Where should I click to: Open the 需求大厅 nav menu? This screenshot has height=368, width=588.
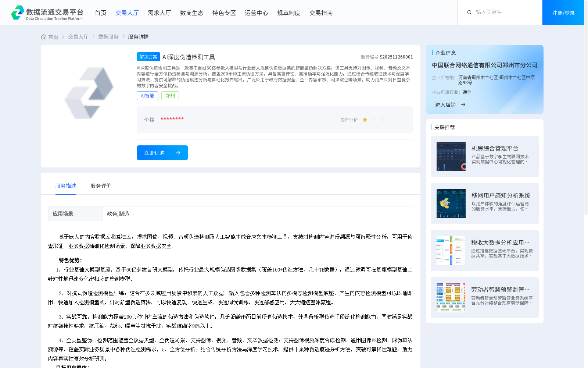click(x=159, y=13)
